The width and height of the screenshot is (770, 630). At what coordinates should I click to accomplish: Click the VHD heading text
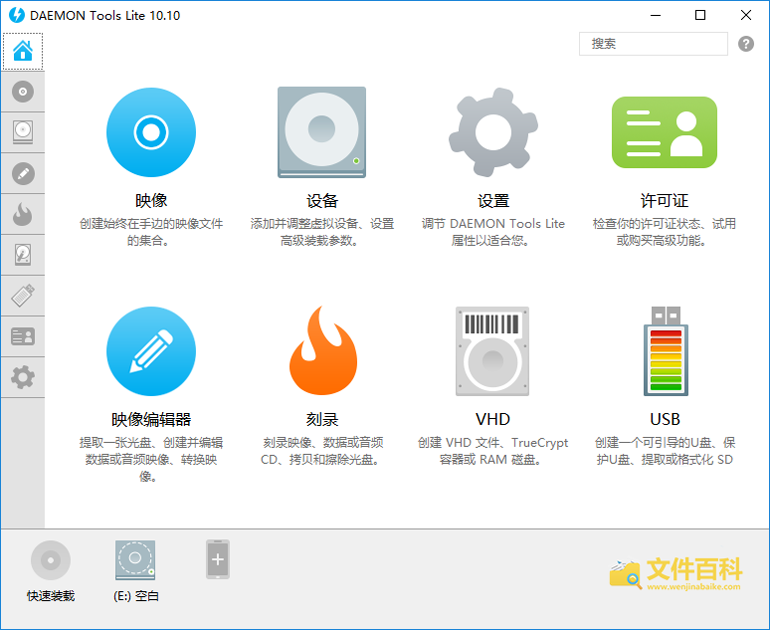tap(493, 419)
